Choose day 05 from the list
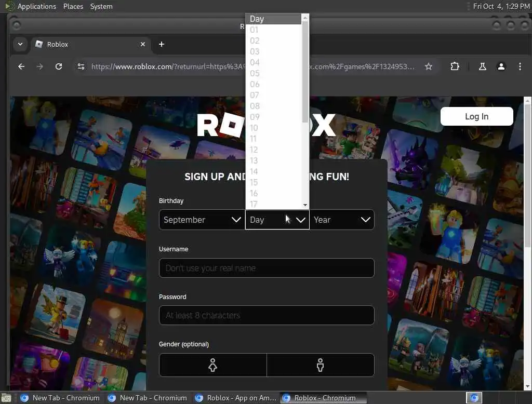This screenshot has width=532, height=404. coord(273,73)
